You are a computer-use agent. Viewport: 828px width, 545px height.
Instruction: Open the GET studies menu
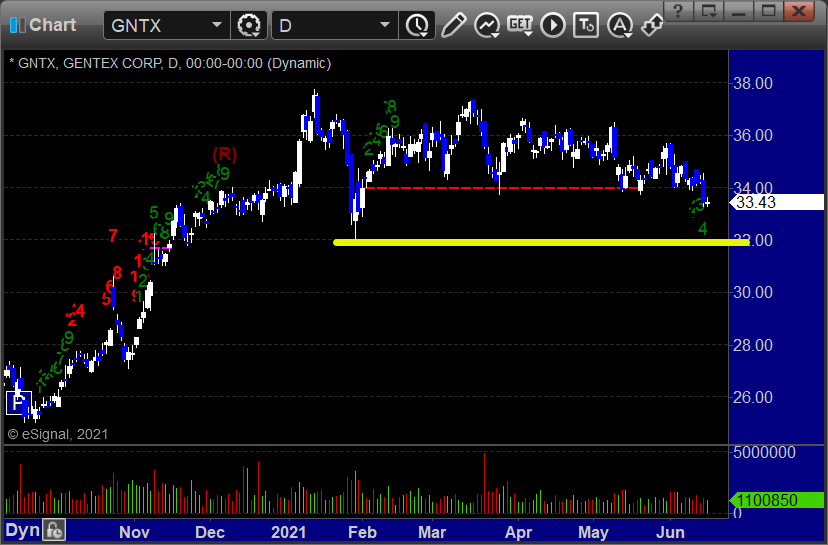point(520,25)
